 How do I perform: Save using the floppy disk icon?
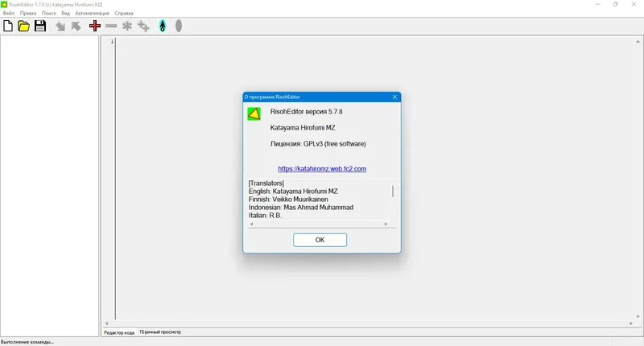pyautogui.click(x=39, y=26)
